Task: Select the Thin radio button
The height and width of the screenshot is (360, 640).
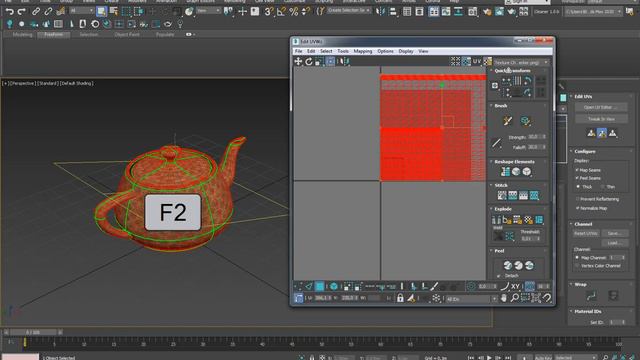Action: [x=602, y=187]
